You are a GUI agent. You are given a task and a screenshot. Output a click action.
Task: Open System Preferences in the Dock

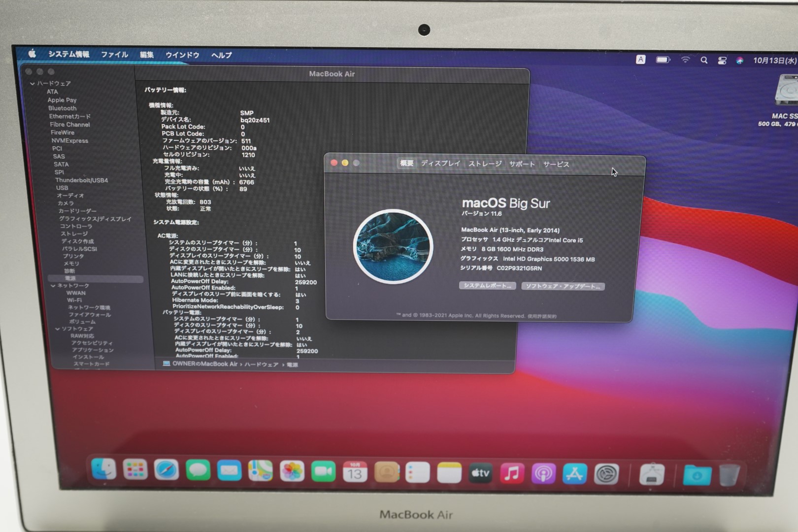pyautogui.click(x=606, y=475)
